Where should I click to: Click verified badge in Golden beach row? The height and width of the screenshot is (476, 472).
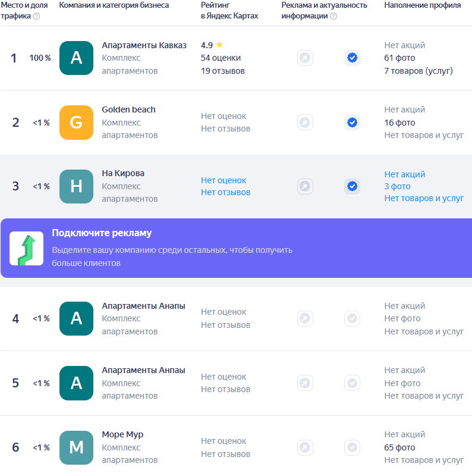coord(352,123)
